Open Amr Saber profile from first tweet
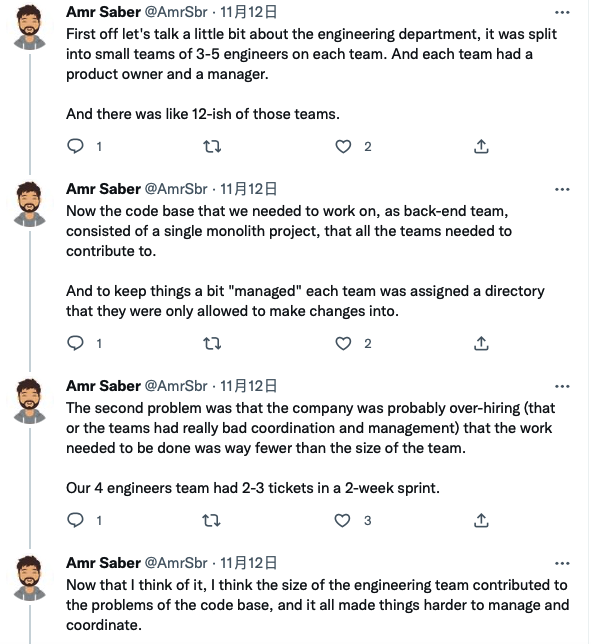 103,12
